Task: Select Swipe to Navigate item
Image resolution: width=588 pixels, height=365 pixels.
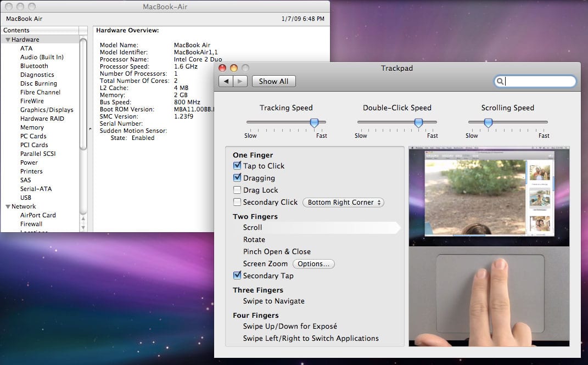Action: point(274,301)
